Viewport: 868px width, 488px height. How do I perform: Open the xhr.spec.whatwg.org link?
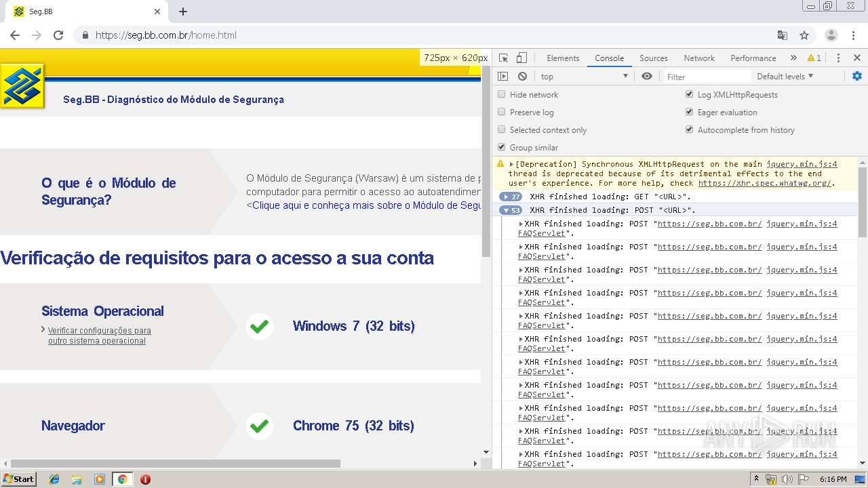tap(765, 183)
